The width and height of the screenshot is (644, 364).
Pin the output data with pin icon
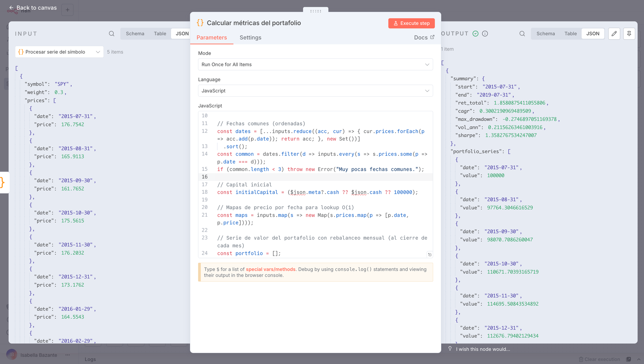tap(629, 34)
